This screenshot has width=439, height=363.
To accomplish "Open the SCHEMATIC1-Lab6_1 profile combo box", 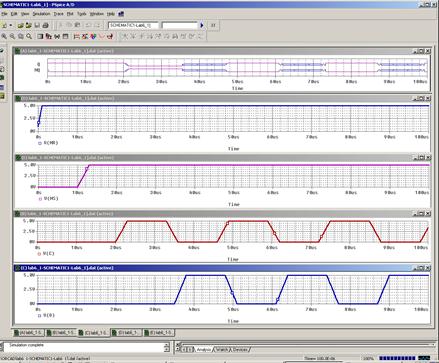I will (133, 25).
